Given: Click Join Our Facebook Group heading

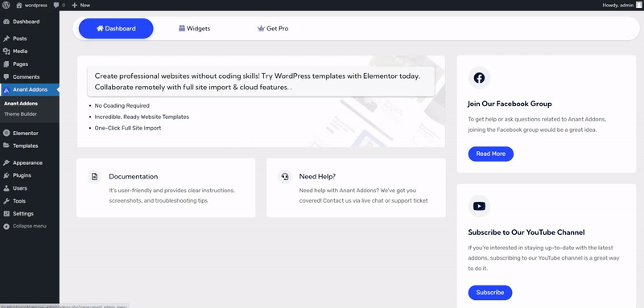Looking at the screenshot, I should (510, 104).
